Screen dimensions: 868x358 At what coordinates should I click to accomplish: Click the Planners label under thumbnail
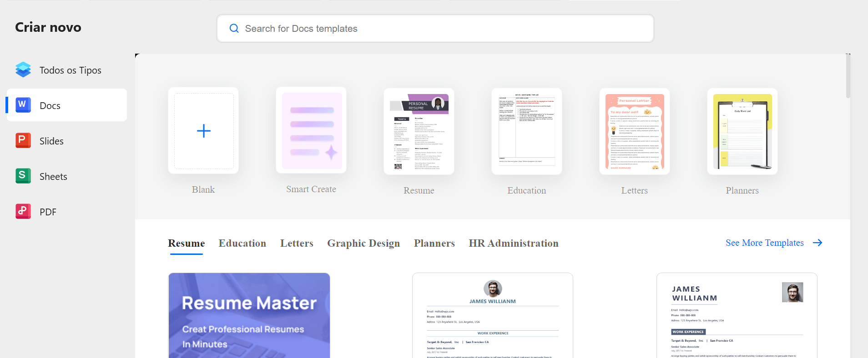[742, 190]
